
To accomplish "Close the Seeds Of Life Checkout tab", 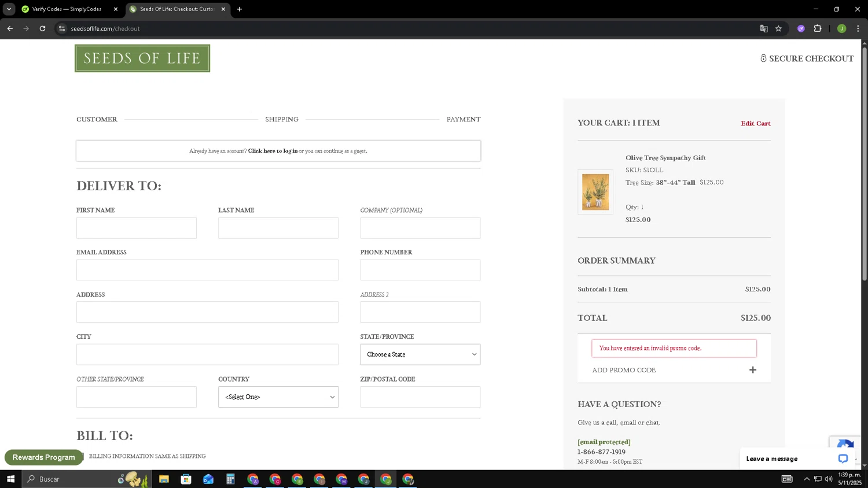I will 223,9.
